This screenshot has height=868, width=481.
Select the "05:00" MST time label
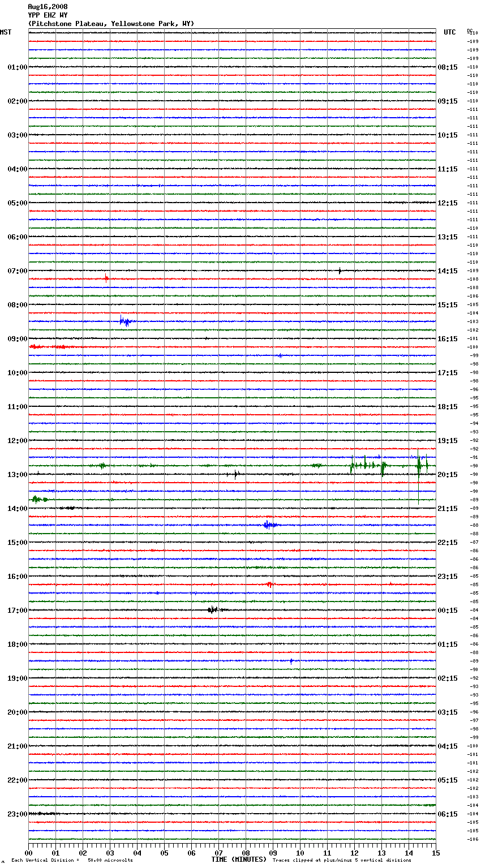(x=18, y=203)
